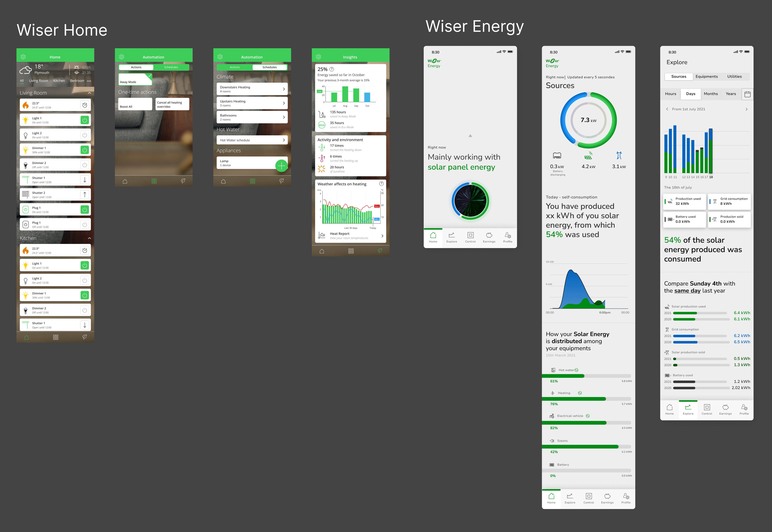
Task: Tap Cancel all heating overrides button
Action: pyautogui.click(x=172, y=104)
